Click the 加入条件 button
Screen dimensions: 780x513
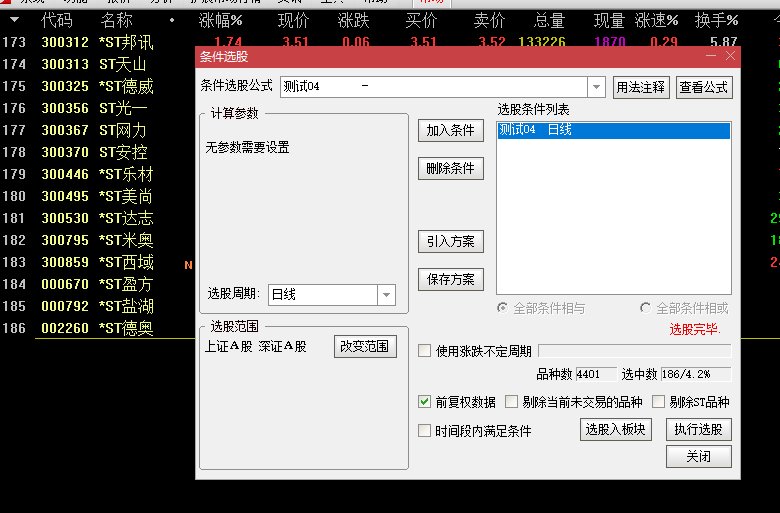coord(451,130)
